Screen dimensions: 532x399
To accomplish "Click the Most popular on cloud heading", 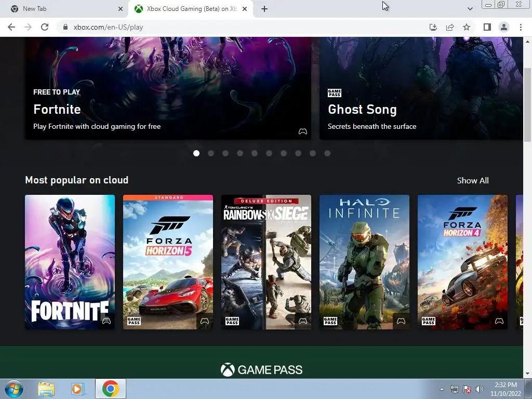I will pyautogui.click(x=77, y=180).
